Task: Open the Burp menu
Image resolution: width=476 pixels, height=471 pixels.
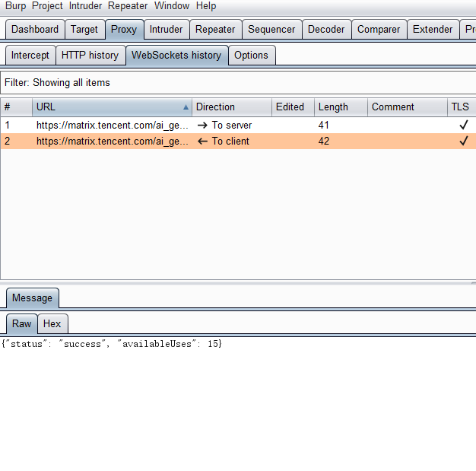Action: tap(15, 6)
